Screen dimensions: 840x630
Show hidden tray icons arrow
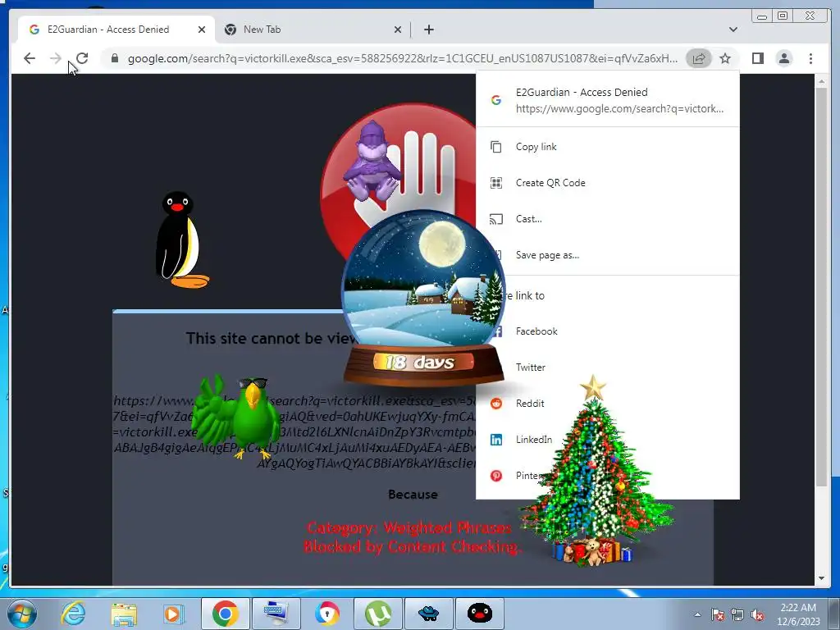point(697,614)
